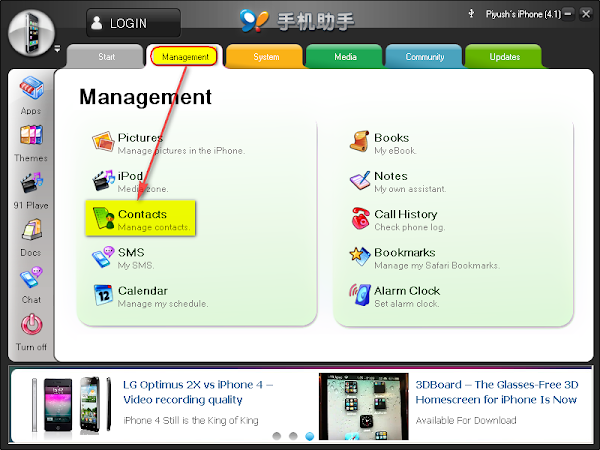This screenshot has width=600, height=450.
Task: Click the Notes notepad icon
Action: pyautogui.click(x=360, y=180)
